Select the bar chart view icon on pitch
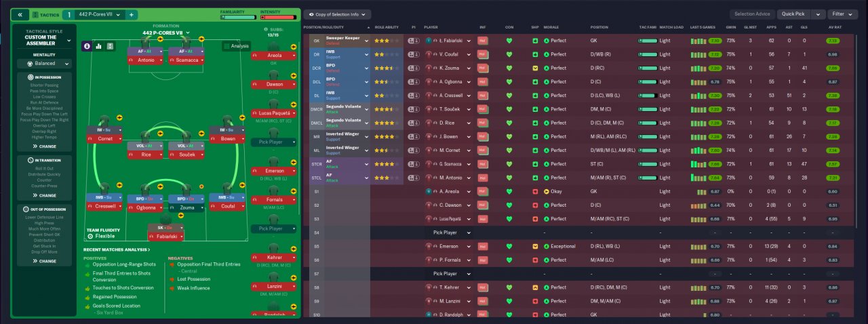The width and height of the screenshot is (868, 324). (99, 46)
